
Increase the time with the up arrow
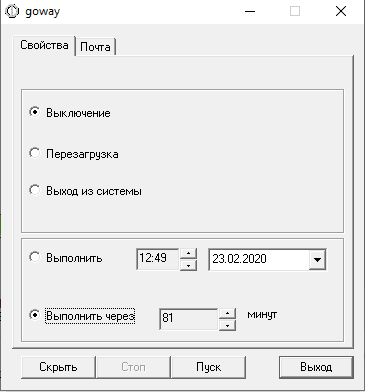tap(188, 254)
